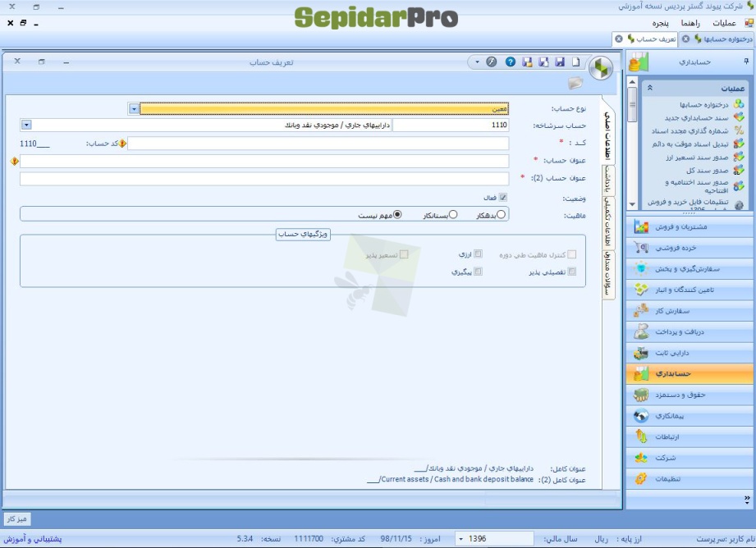Open the پیمانکاری module

tap(690, 416)
